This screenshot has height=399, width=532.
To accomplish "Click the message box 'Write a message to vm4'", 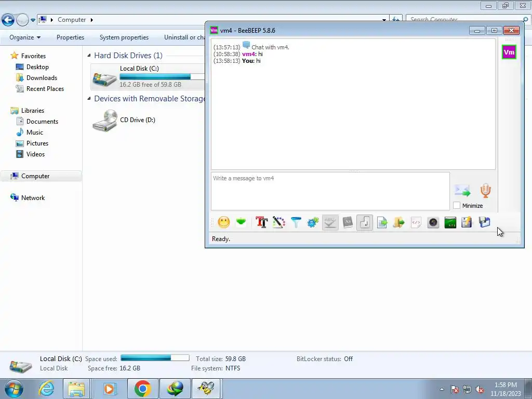I will (330, 191).
